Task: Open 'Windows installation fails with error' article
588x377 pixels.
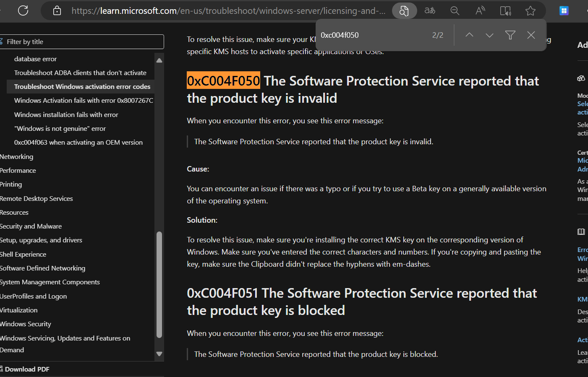Action: click(66, 114)
